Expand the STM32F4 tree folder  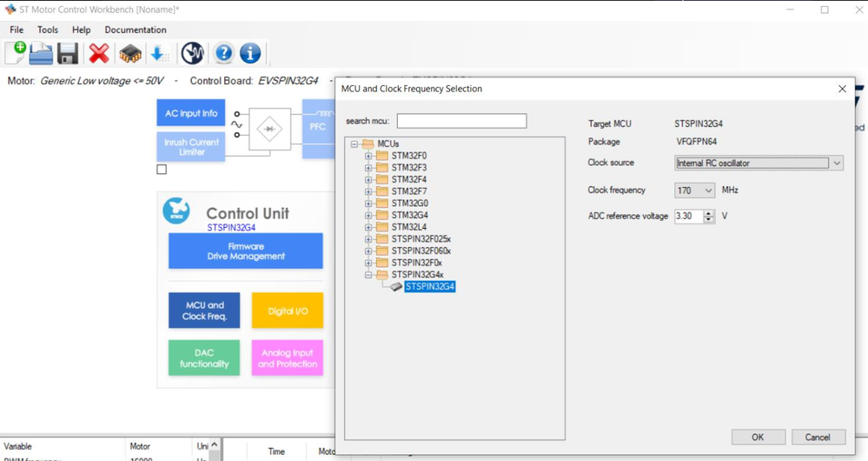click(368, 179)
